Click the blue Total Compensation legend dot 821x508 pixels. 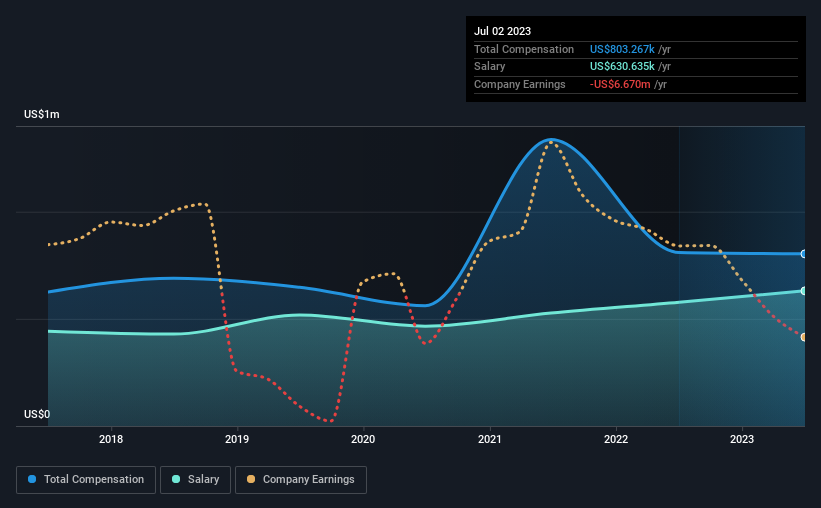pyautogui.click(x=32, y=479)
